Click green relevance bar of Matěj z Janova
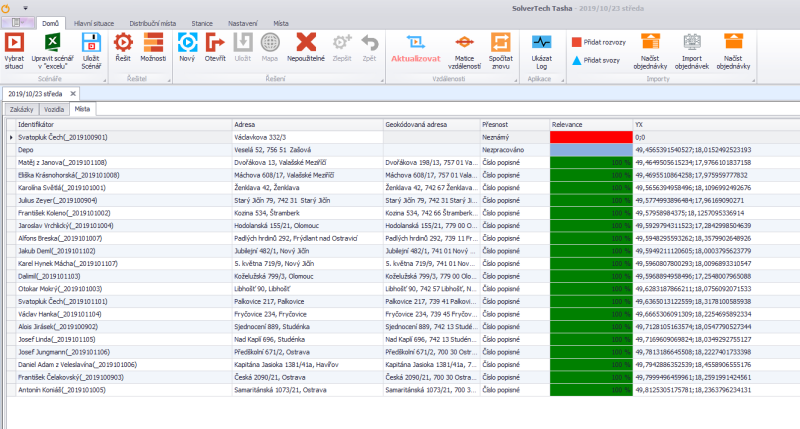This screenshot has height=429, width=800. (591, 163)
